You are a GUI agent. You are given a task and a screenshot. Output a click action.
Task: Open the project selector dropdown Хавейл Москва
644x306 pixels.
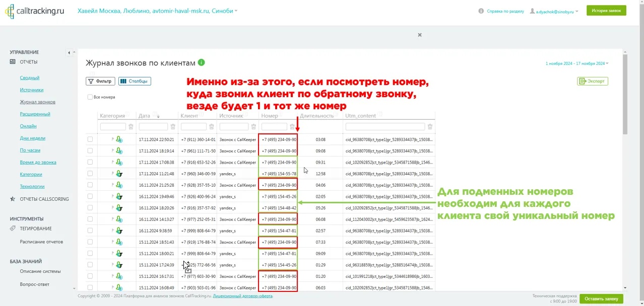pos(157,11)
